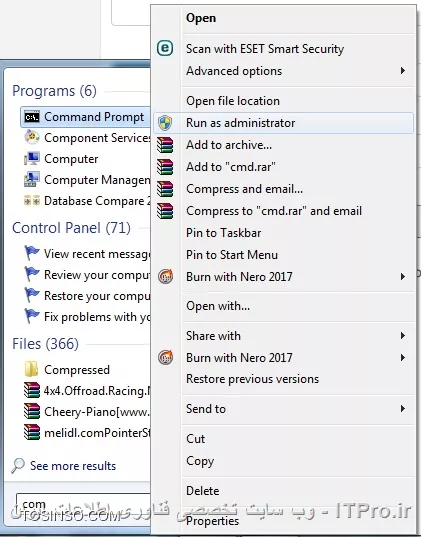The image size is (421, 537).
Task: Click the Control Panel (71) group header
Action: (71, 228)
